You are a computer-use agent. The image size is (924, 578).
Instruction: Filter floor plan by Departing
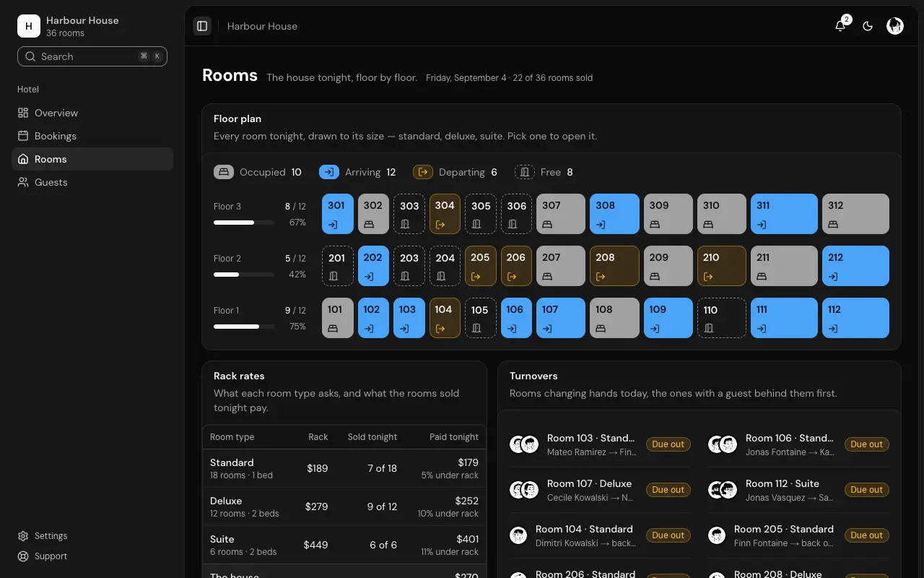coord(455,172)
